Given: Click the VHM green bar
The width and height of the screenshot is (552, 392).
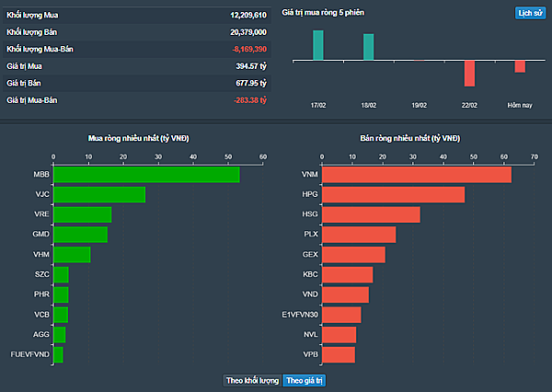Looking at the screenshot, I should [72, 255].
